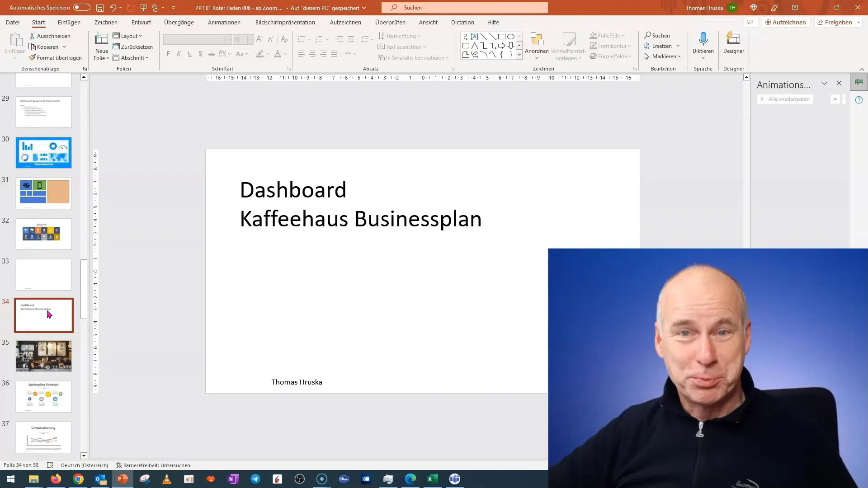Click Zurücksetzen button
Screen dimensions: 868x488
click(132, 47)
